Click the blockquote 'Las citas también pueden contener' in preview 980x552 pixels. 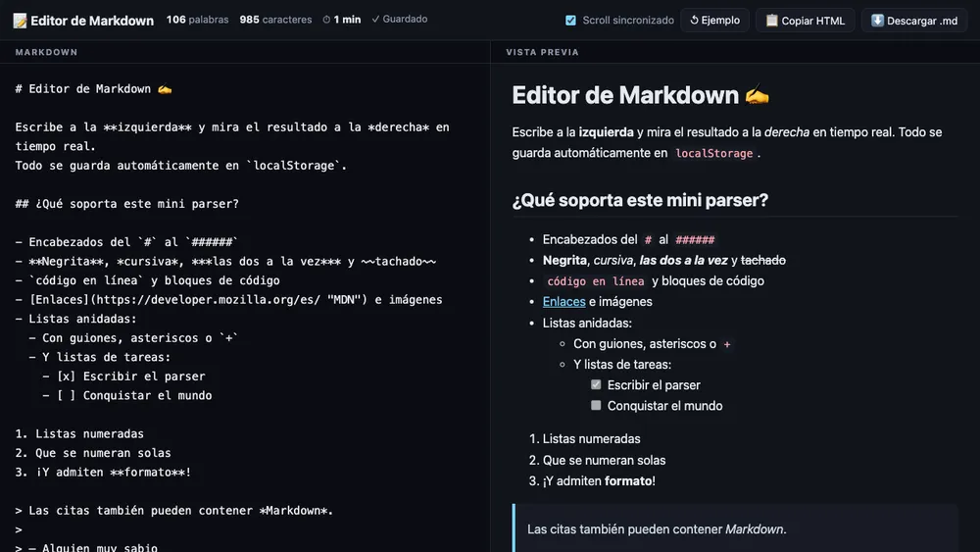(657, 529)
